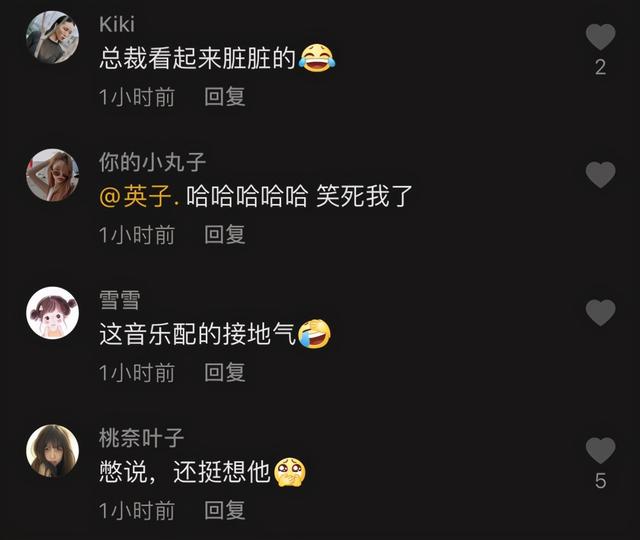Tap 回复 under 桃奈叶子's comment
Viewport: 640px width, 540px height.
225,511
